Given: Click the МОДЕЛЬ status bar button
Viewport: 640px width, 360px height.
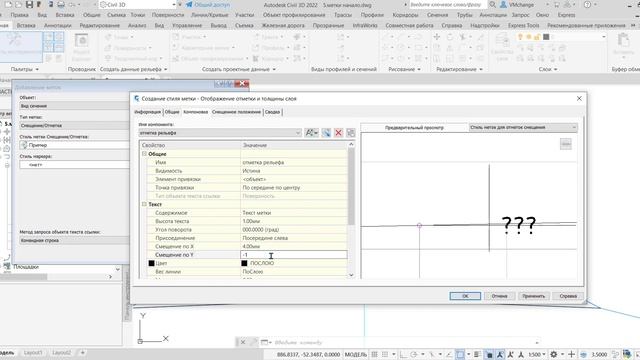Looking at the screenshot, I should (356, 354).
